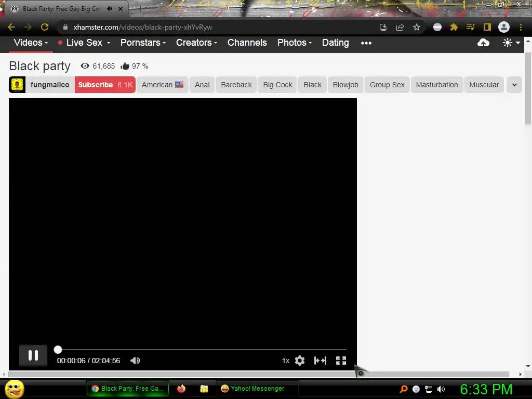The image size is (532, 399).
Task: Select the American tag
Action: pyautogui.click(x=163, y=85)
